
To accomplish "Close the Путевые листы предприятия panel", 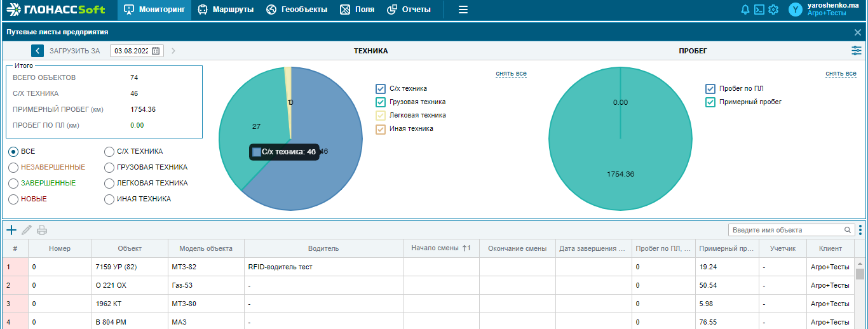I will click(858, 32).
